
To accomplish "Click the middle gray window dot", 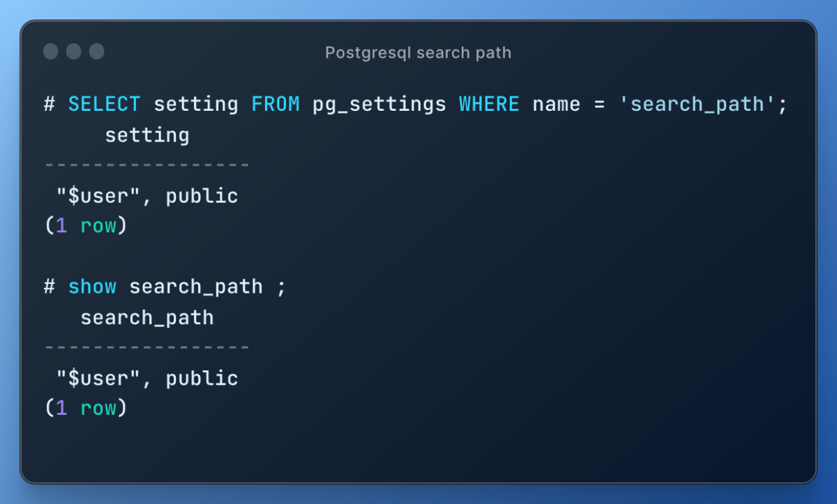I will pyautogui.click(x=74, y=52).
